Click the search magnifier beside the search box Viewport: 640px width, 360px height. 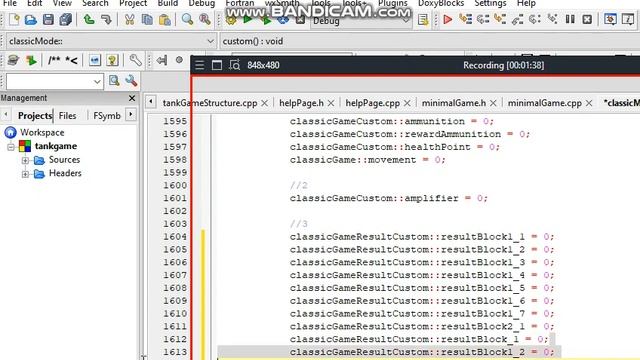tap(114, 81)
